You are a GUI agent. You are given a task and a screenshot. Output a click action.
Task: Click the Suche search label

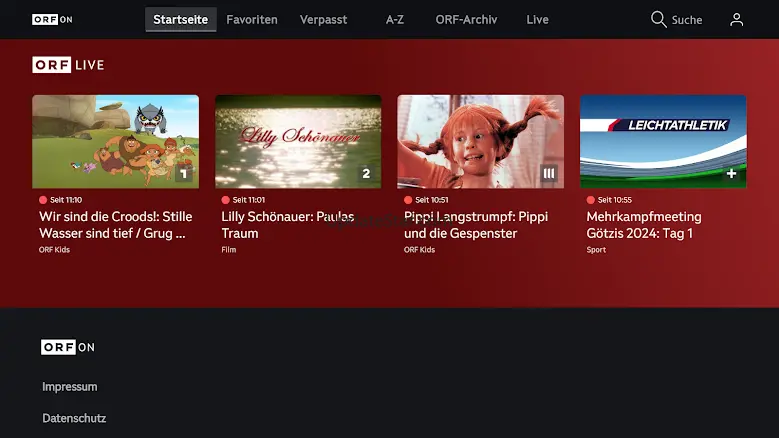(687, 20)
